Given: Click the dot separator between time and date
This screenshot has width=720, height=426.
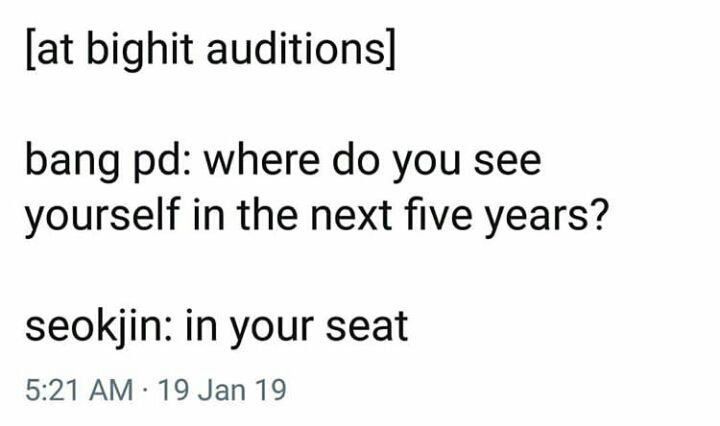Looking at the screenshot, I should click(x=145, y=391).
